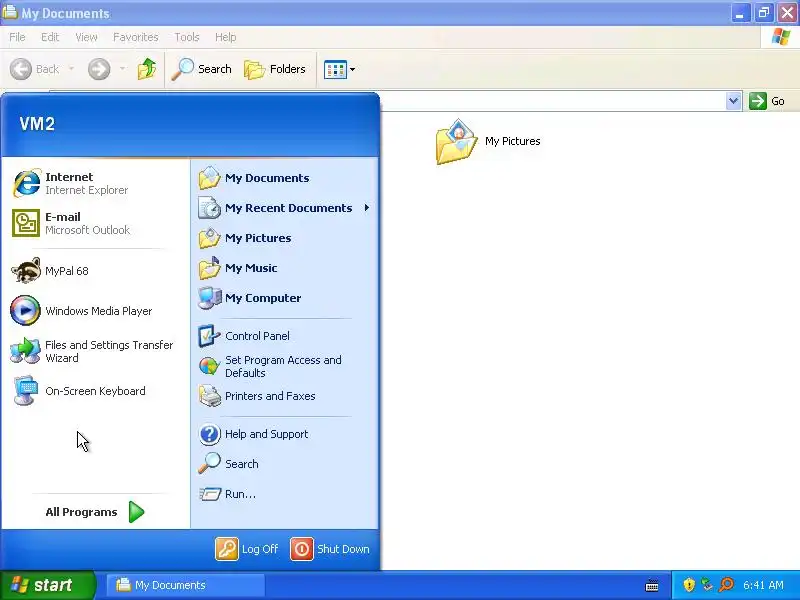Open the Edit menu

click(50, 37)
